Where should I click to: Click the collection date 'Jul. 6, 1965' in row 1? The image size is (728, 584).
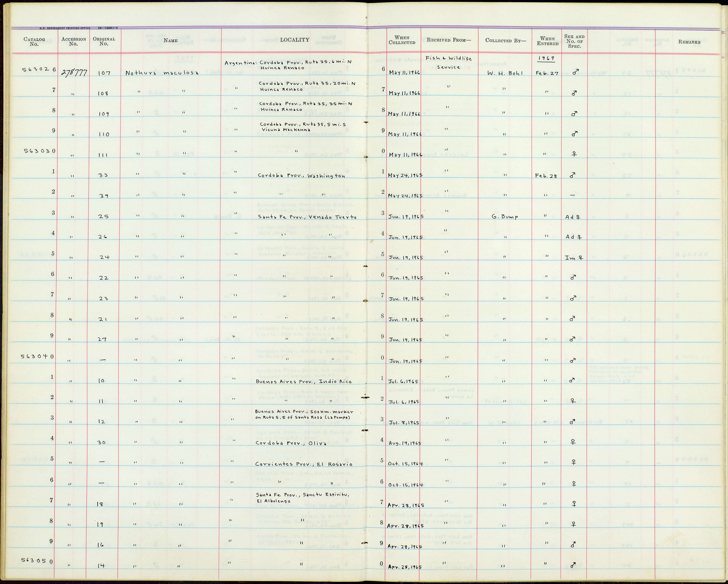(x=403, y=382)
